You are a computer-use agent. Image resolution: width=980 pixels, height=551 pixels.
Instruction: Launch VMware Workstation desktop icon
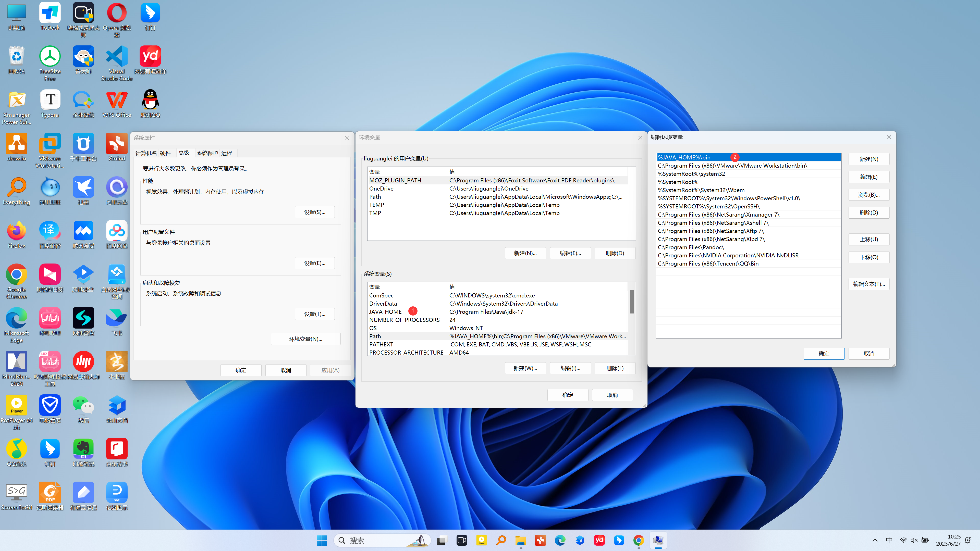(x=50, y=151)
